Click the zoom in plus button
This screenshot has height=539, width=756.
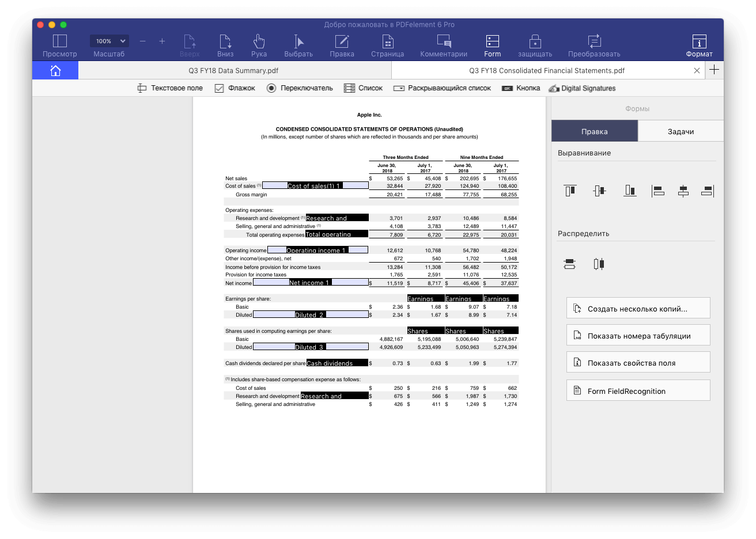[162, 41]
